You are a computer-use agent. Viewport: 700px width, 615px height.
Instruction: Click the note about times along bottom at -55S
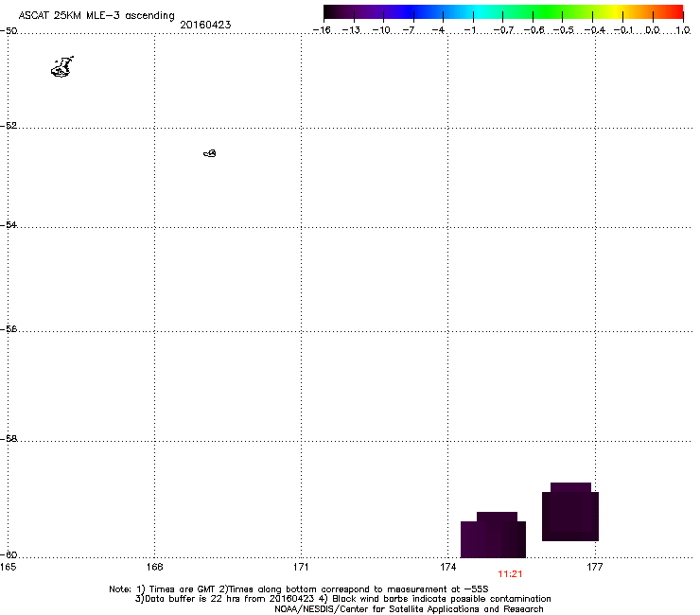(354, 589)
